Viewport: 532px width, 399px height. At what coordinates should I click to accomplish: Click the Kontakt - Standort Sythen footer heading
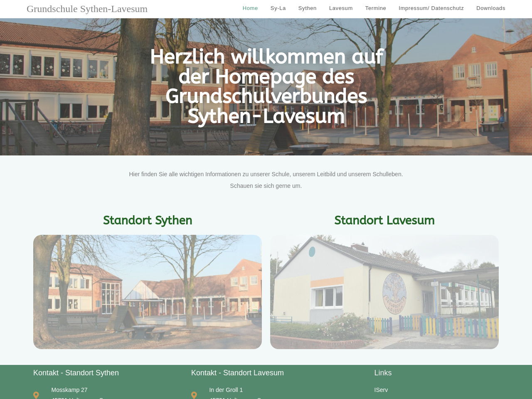point(76,373)
